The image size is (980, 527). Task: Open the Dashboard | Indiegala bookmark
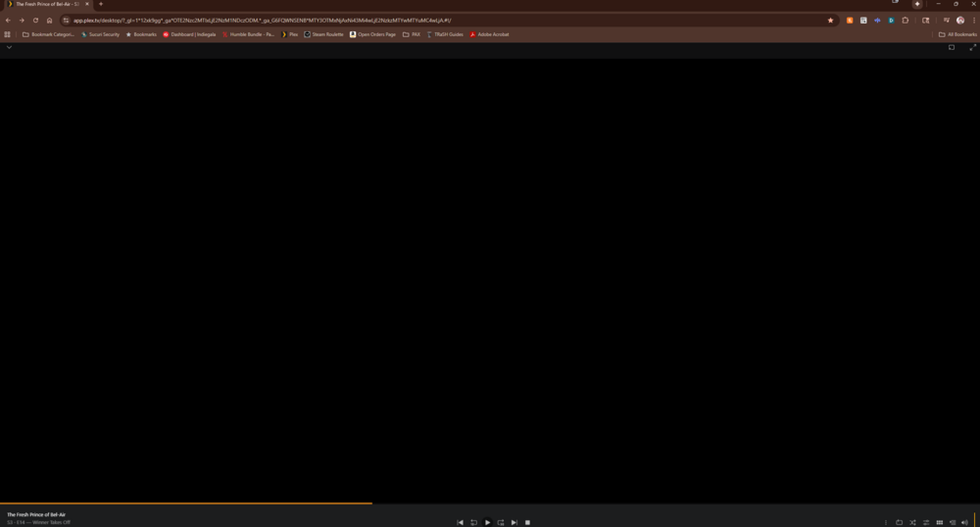[x=189, y=34]
